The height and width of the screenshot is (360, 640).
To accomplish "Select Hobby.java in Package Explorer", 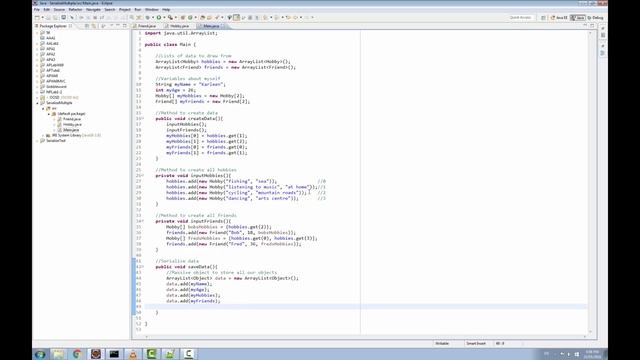I will point(72,124).
